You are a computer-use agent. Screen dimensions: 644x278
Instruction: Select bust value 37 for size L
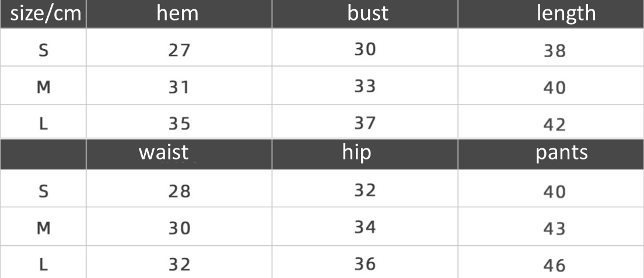pos(365,123)
